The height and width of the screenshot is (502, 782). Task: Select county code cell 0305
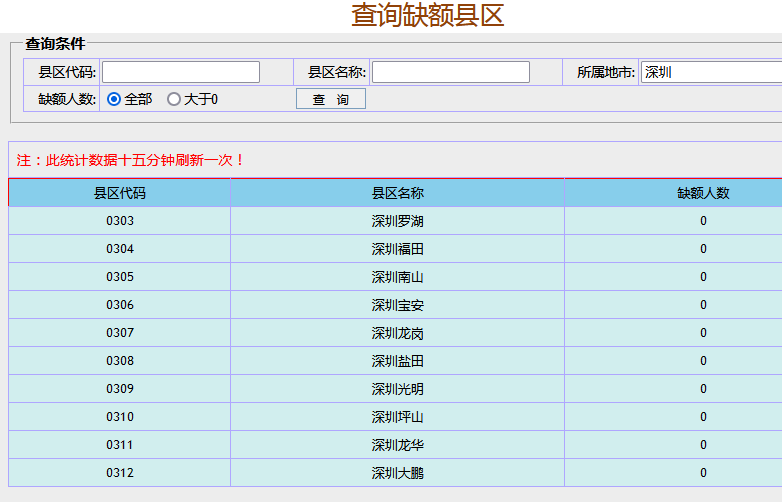120,277
